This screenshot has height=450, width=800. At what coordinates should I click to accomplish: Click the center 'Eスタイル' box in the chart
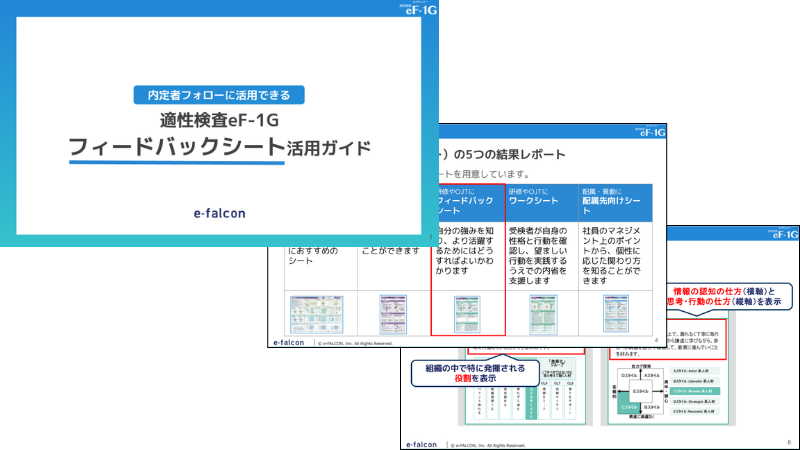(x=640, y=391)
